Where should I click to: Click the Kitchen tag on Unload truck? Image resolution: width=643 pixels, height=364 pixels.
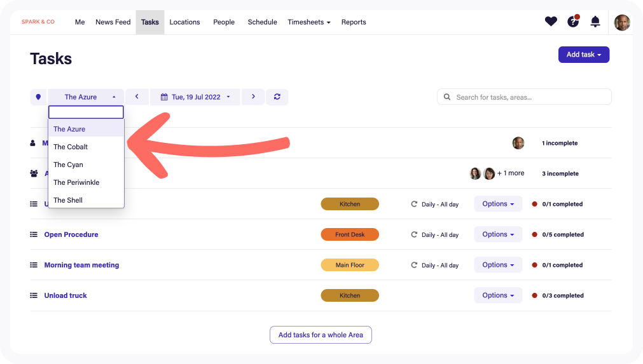pos(350,295)
